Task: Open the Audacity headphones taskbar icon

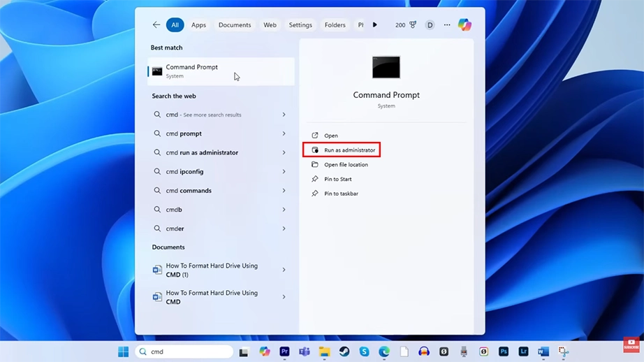Action: click(x=424, y=352)
